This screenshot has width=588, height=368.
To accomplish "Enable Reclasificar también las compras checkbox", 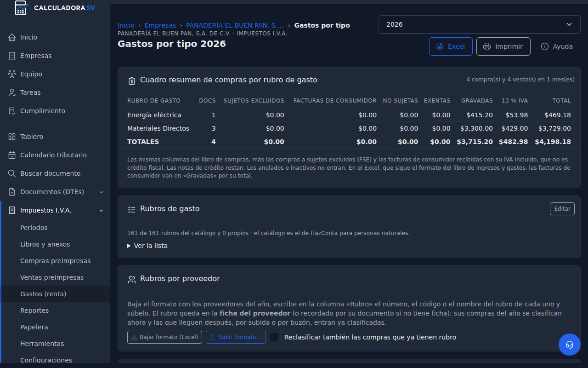I will pyautogui.click(x=274, y=337).
